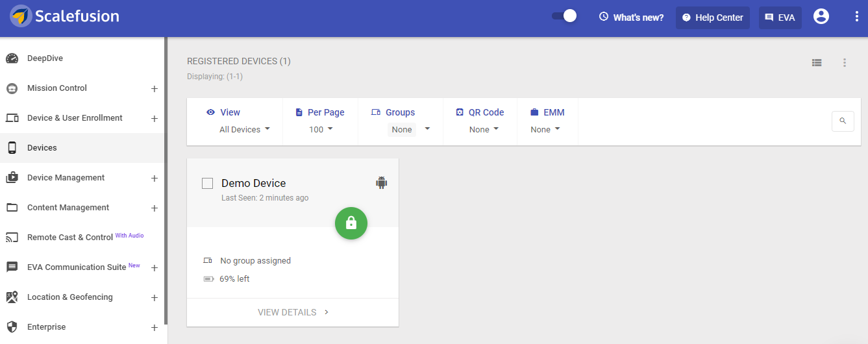Image resolution: width=868 pixels, height=344 pixels.
Task: Click the EMM briefcase icon
Action: [x=535, y=112]
